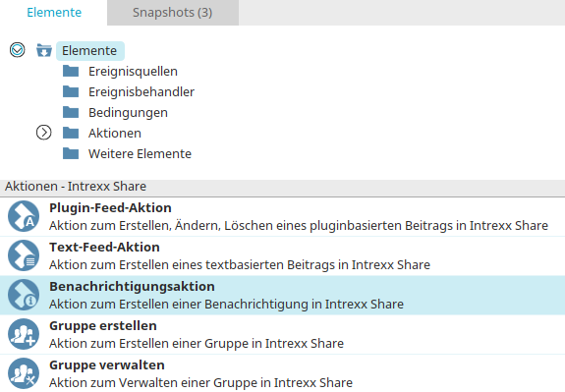
Task: Collapse the Elemente tree root
Action: pyautogui.click(x=18, y=50)
